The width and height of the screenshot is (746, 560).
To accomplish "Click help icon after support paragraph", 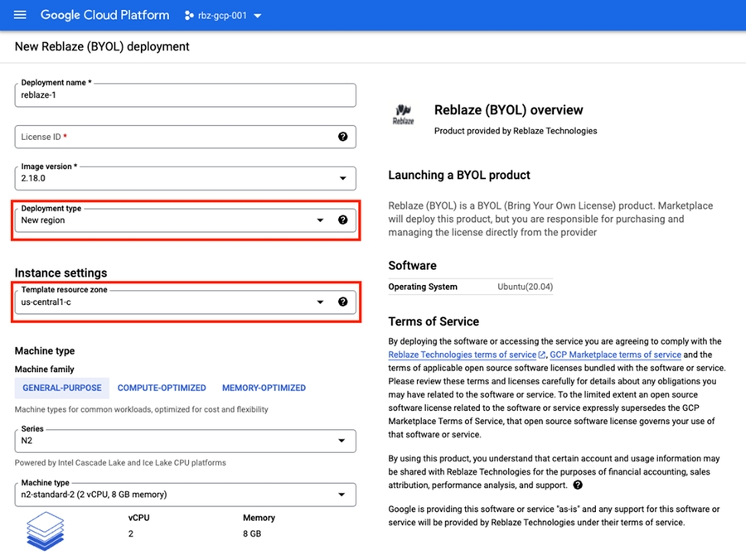I will pos(578,485).
